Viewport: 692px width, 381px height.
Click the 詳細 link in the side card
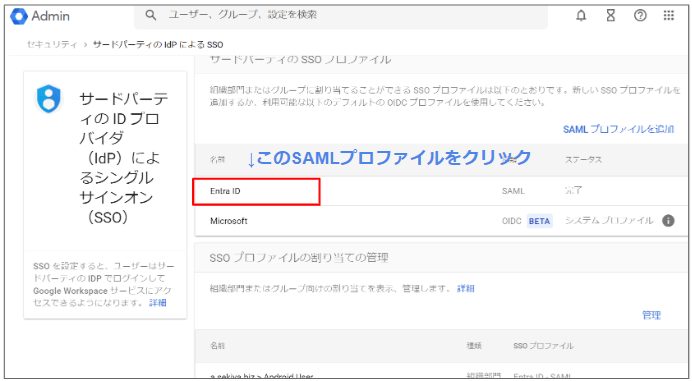(x=158, y=303)
